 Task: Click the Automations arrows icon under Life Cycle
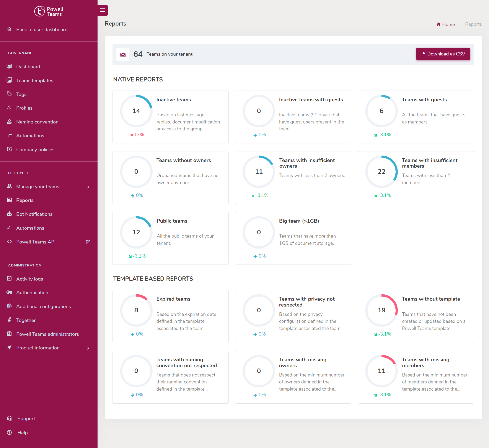pos(9,228)
